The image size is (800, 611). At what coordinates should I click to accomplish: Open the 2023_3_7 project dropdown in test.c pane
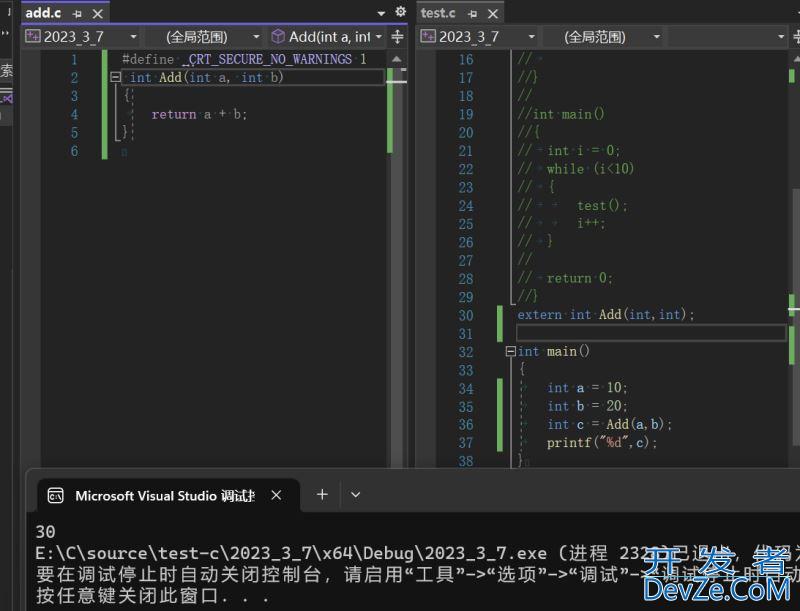[478, 37]
